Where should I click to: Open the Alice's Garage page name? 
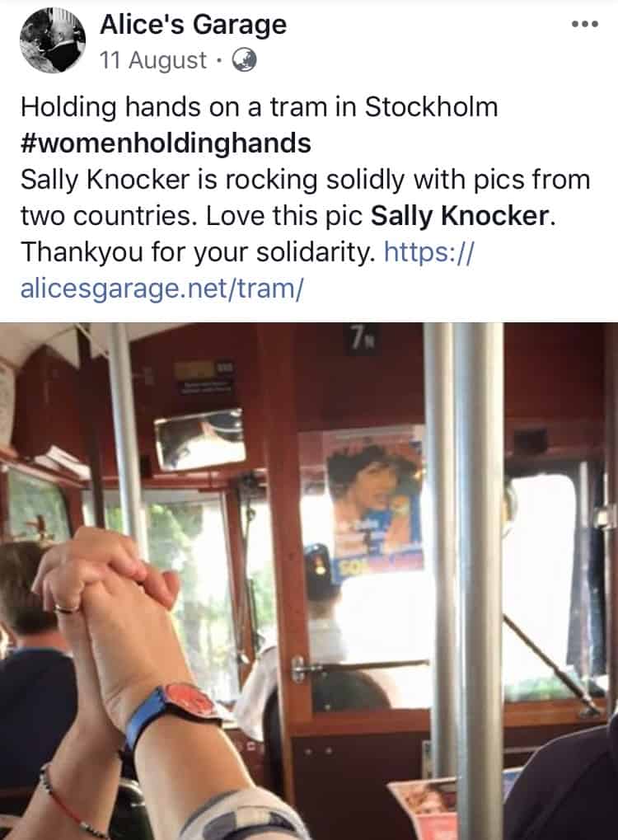pos(193,26)
